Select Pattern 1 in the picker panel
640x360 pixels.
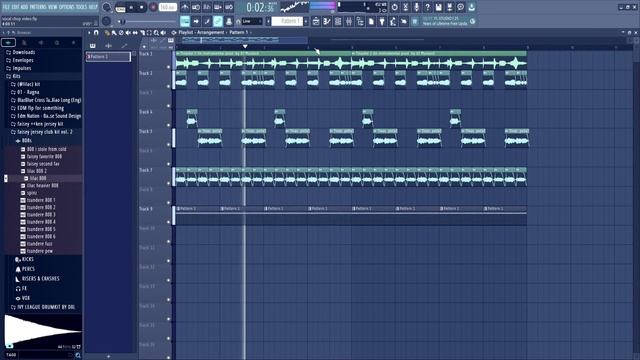[x=108, y=57]
